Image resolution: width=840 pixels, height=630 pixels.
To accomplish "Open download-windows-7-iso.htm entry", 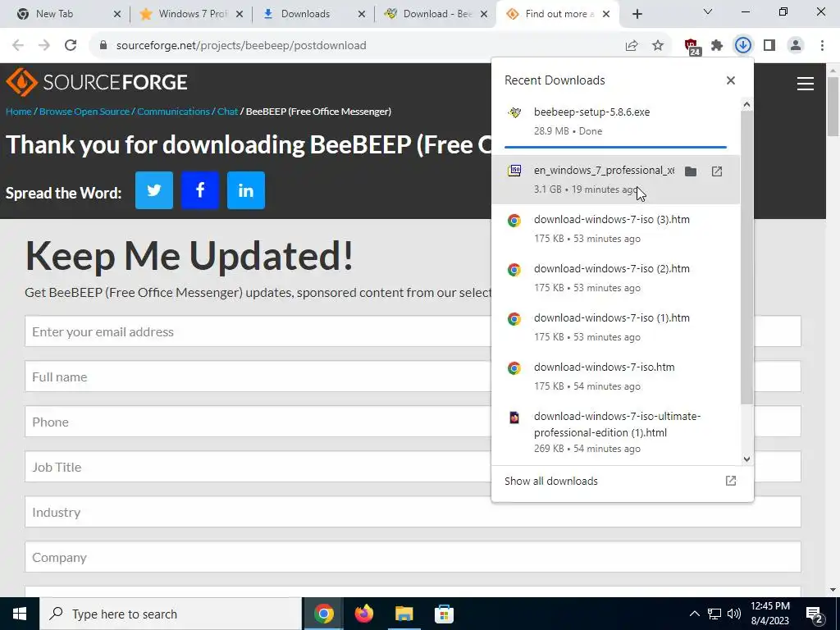I will coord(615,377).
